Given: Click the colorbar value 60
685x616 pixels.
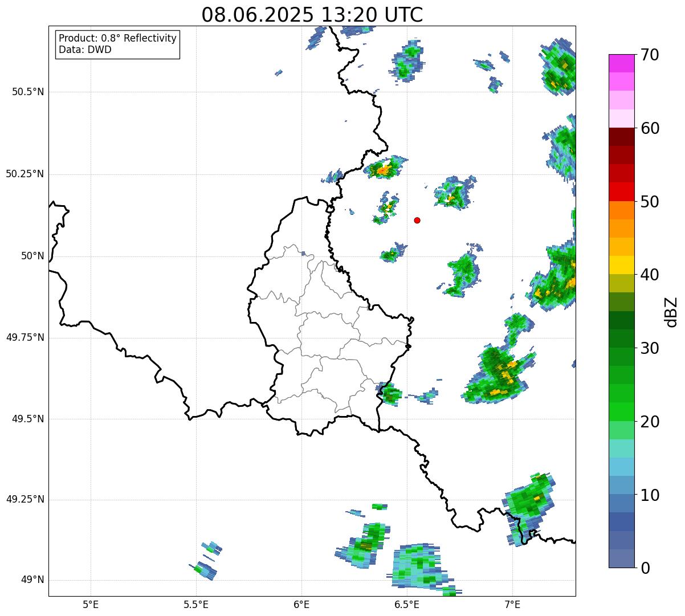Looking at the screenshot, I should point(650,128).
